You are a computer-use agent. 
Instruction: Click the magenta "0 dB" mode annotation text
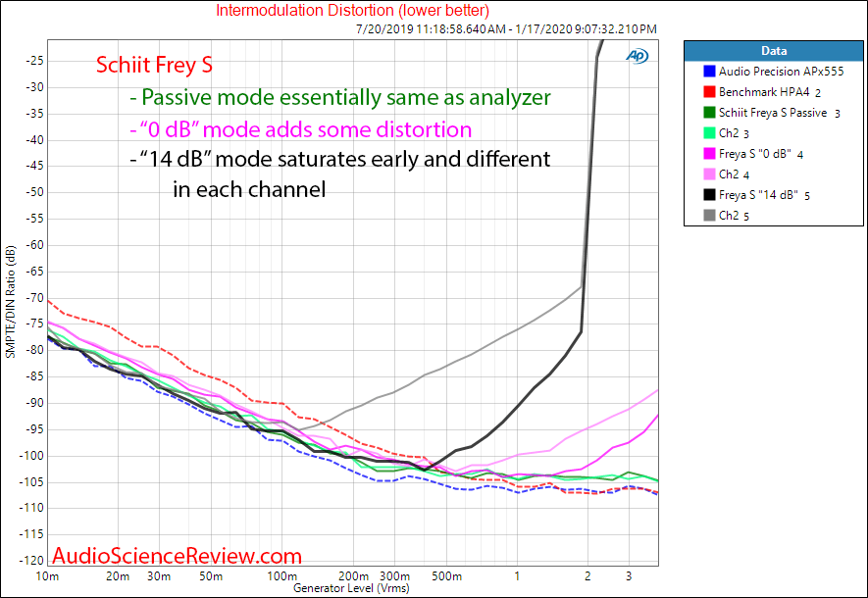[300, 129]
